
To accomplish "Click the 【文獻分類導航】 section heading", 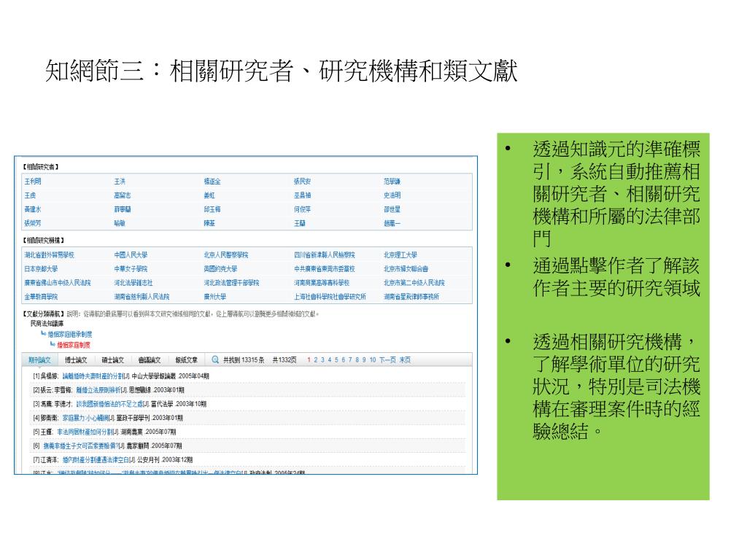I will tap(44, 314).
